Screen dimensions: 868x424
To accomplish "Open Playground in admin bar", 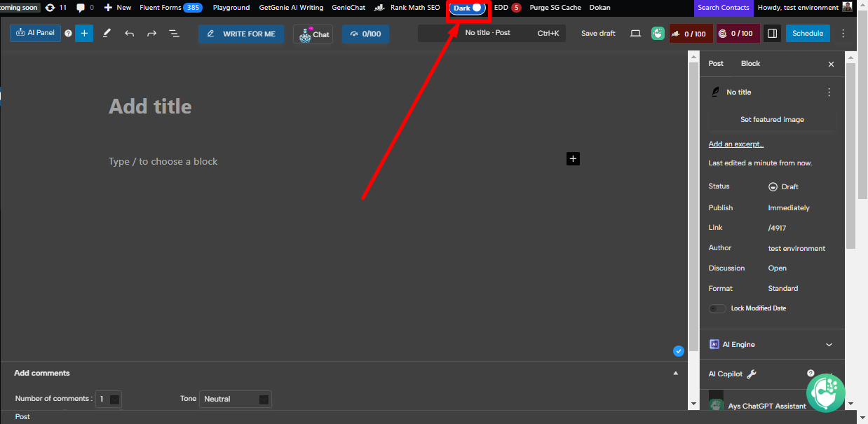I will coord(231,8).
